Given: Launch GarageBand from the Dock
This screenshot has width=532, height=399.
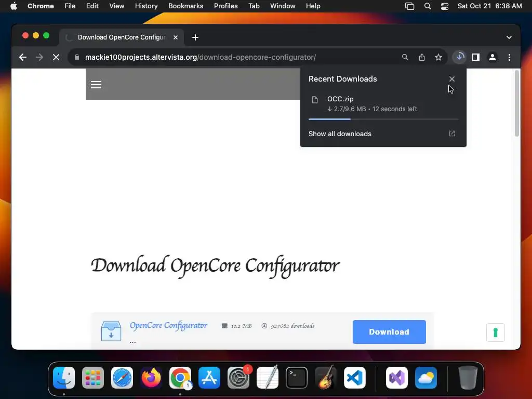Looking at the screenshot, I should (x=326, y=378).
